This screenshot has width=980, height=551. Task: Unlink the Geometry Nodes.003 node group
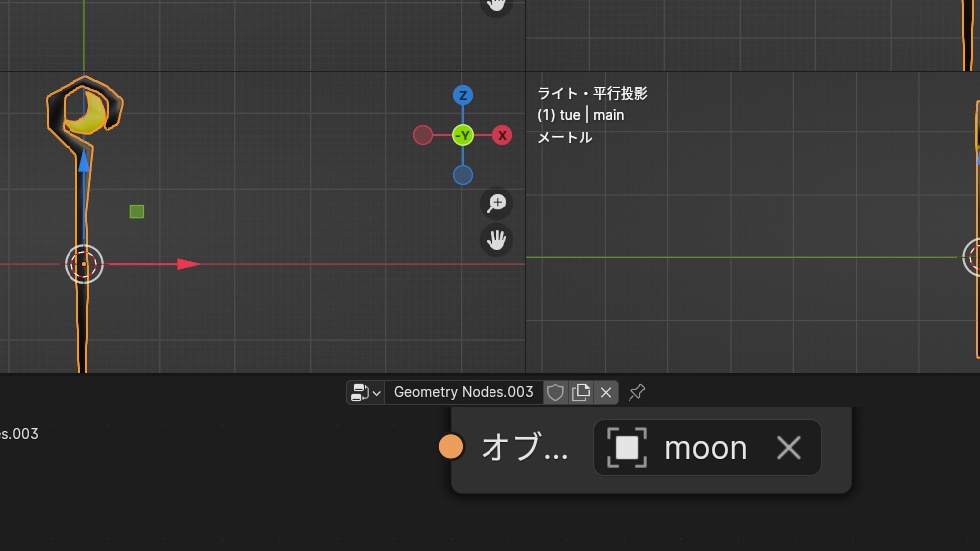click(x=606, y=392)
